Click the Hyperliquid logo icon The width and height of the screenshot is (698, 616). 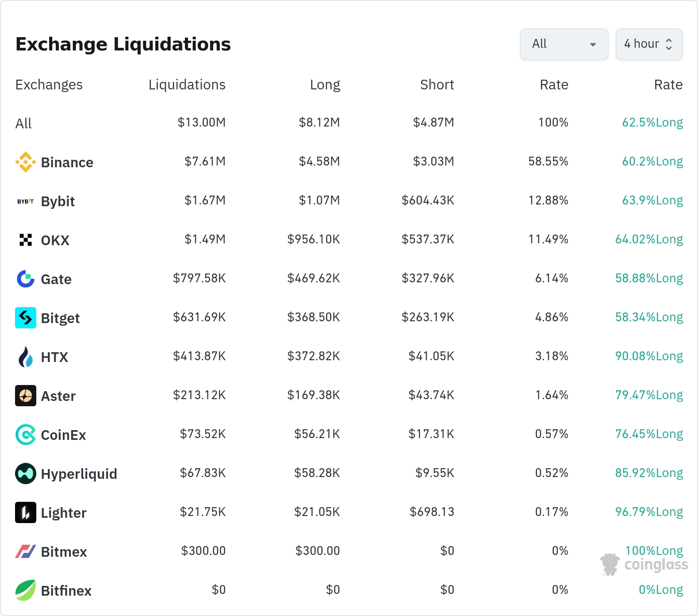[26, 474]
